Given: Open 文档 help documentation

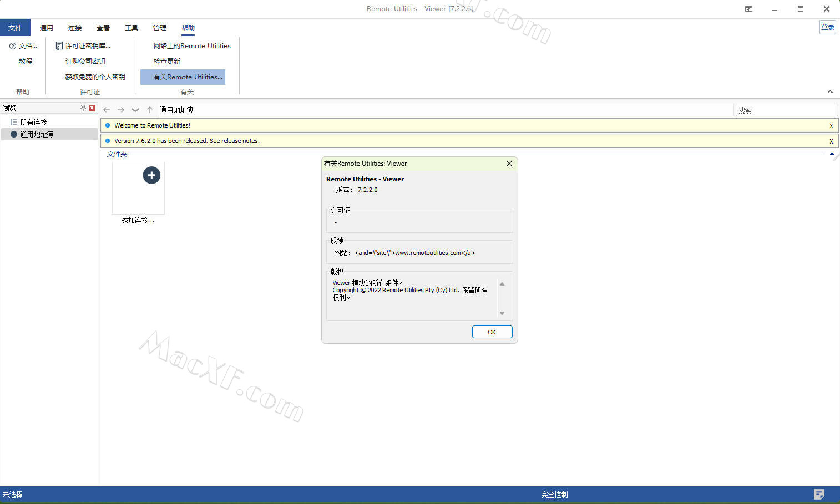Looking at the screenshot, I should click(23, 46).
